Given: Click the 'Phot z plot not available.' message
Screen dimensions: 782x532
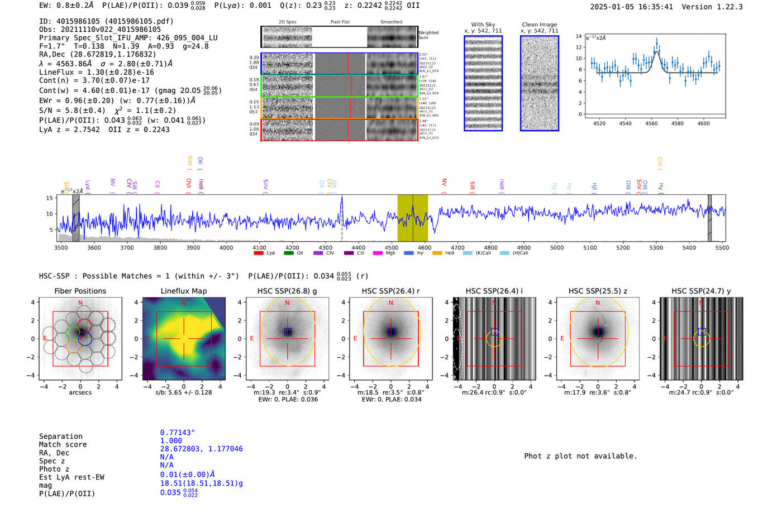Looking at the screenshot, I should point(580,456).
